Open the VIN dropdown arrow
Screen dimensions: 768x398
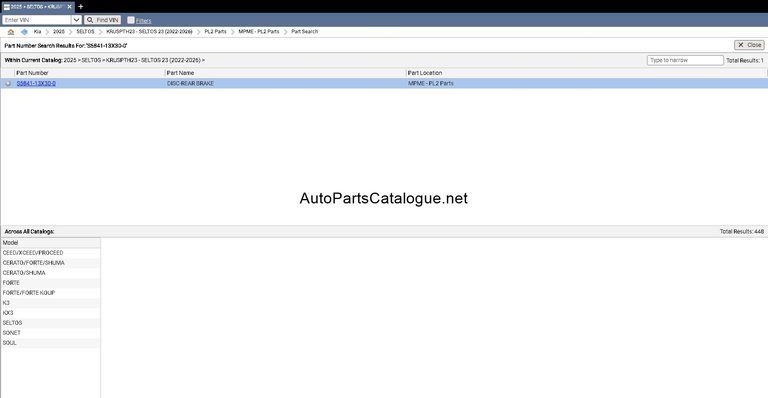click(x=76, y=20)
